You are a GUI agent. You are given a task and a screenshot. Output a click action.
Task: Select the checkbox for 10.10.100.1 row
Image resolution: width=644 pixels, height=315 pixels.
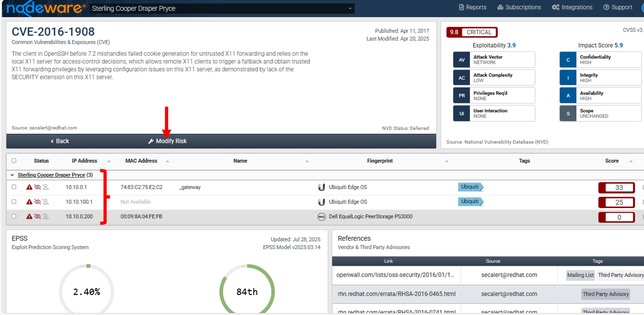pyautogui.click(x=14, y=202)
